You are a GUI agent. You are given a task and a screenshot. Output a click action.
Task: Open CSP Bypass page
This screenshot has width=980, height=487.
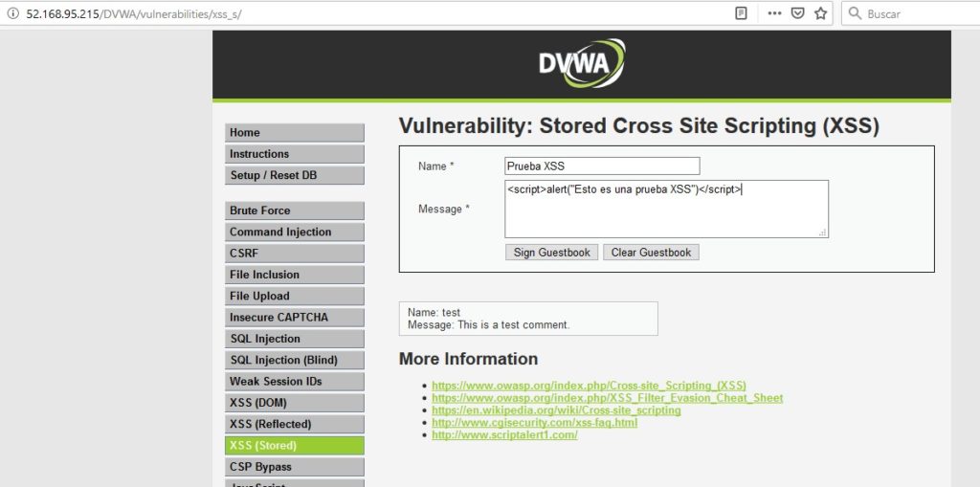pos(295,467)
